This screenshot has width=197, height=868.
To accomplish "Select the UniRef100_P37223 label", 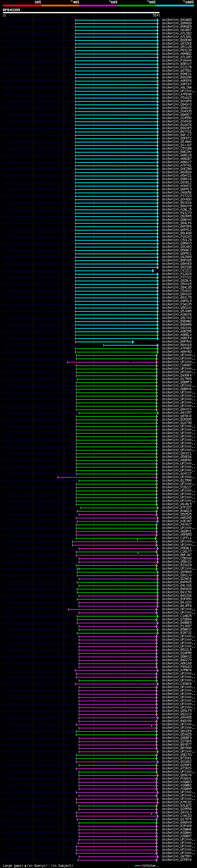I will pyautogui.click(x=177, y=196).
